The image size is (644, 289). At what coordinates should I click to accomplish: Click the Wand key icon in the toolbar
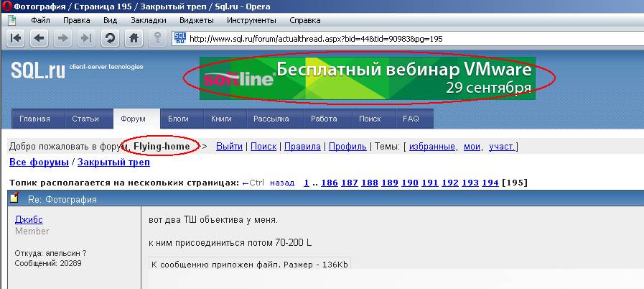(157, 38)
